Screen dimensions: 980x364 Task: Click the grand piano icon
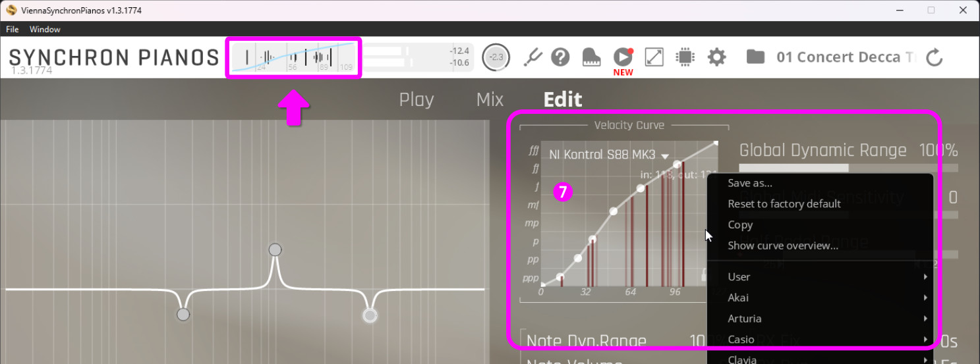(x=592, y=58)
